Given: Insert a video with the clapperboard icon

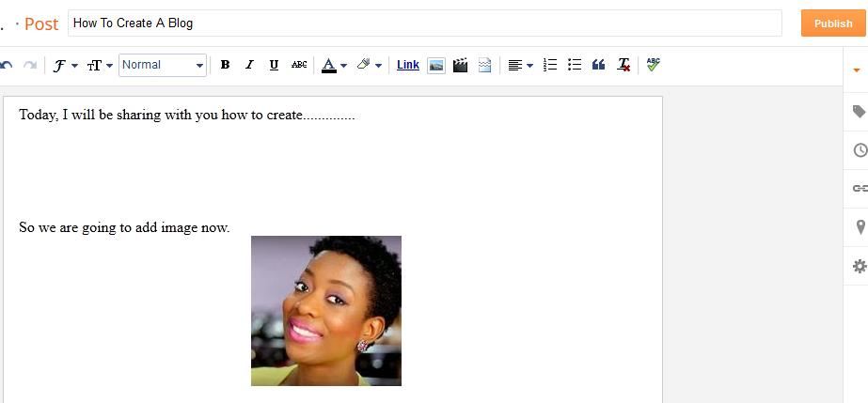Looking at the screenshot, I should coord(460,65).
